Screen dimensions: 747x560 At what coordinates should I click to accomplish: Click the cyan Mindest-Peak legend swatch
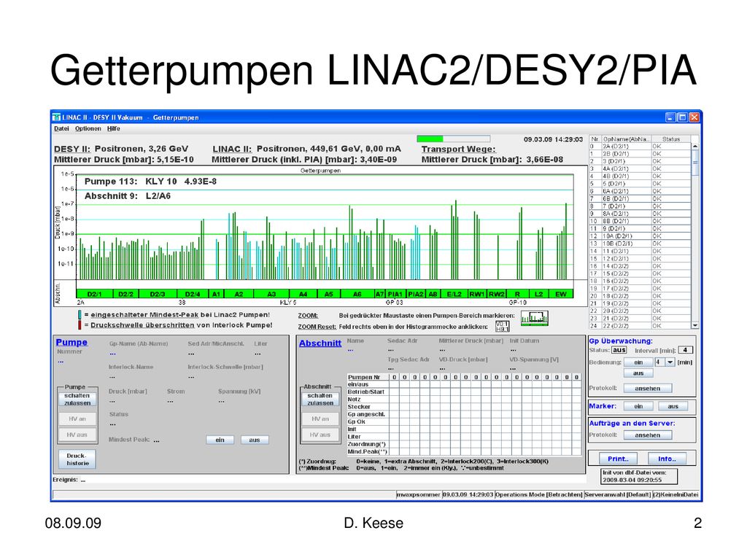80,315
